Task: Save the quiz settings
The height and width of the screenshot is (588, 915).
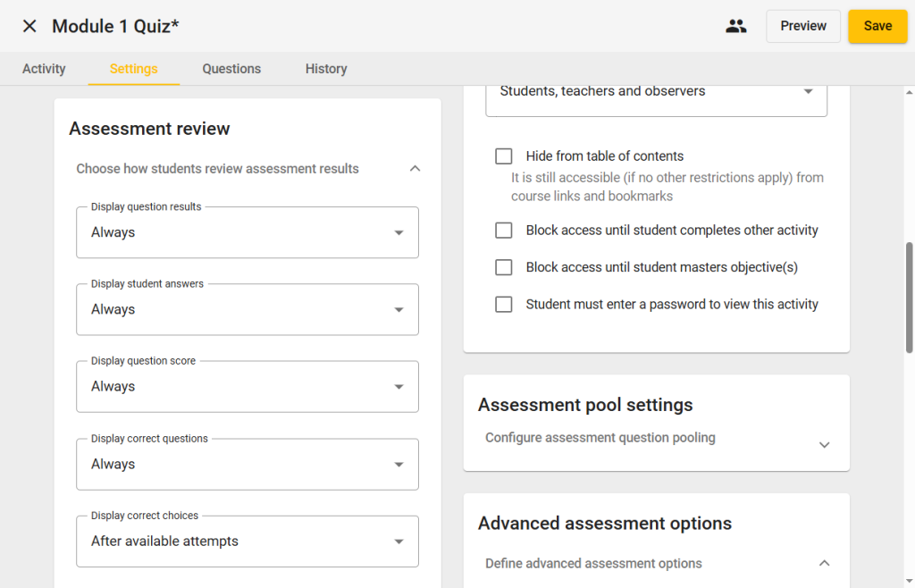Action: pyautogui.click(x=877, y=26)
